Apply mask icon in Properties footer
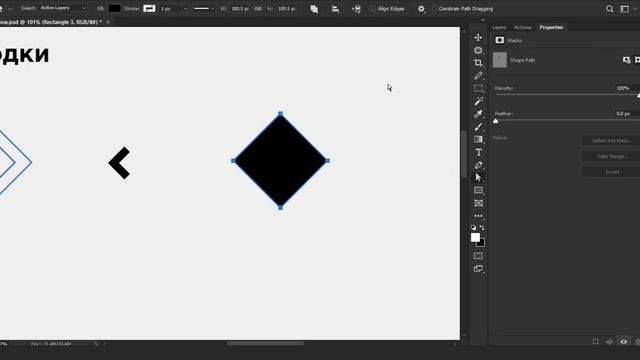 609,342
